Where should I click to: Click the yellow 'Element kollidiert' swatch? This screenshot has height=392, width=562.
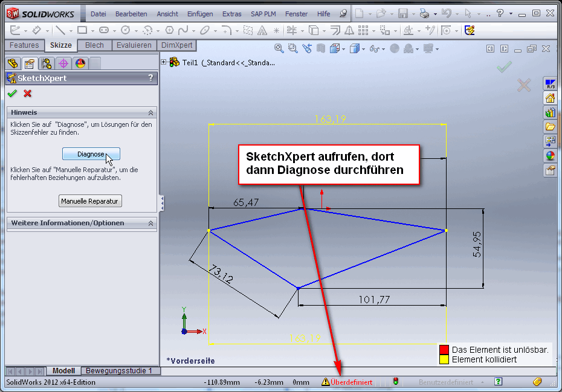point(444,359)
